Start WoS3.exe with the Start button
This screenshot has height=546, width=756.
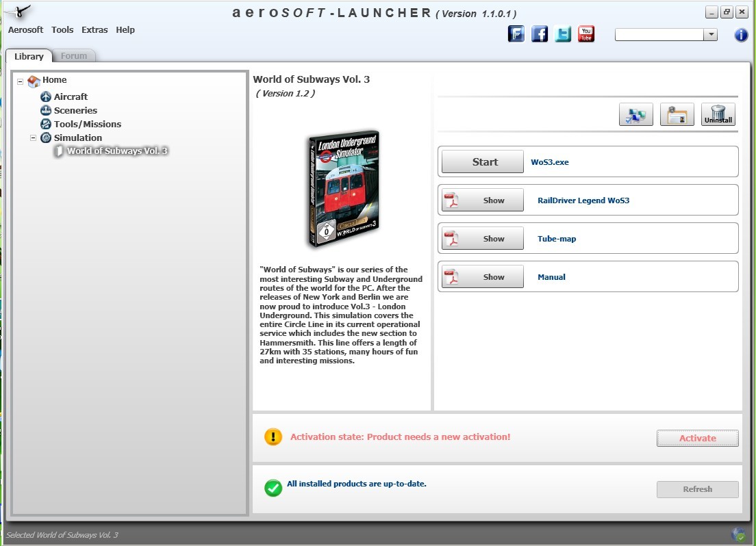click(483, 162)
